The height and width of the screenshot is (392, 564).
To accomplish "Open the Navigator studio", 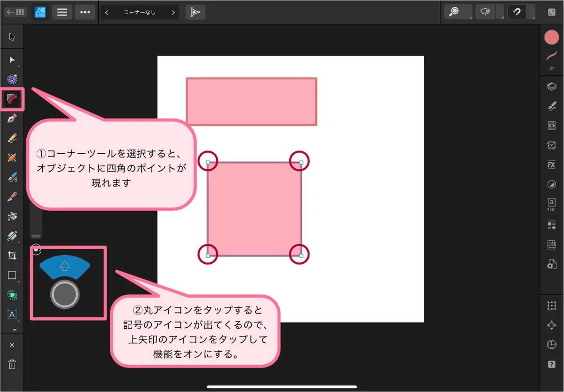I will pyautogui.click(x=552, y=325).
